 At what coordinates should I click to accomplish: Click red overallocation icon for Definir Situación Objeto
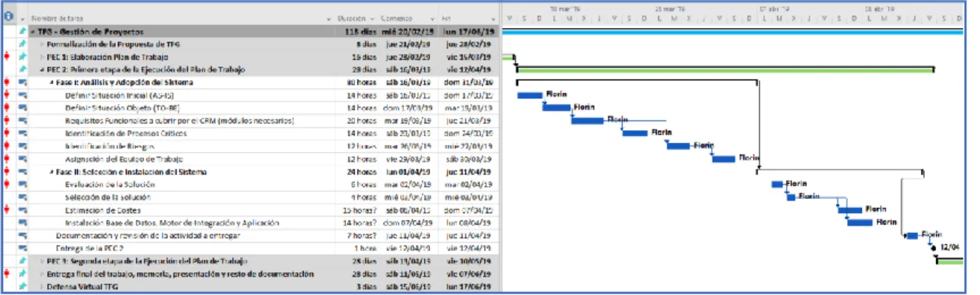point(8,107)
